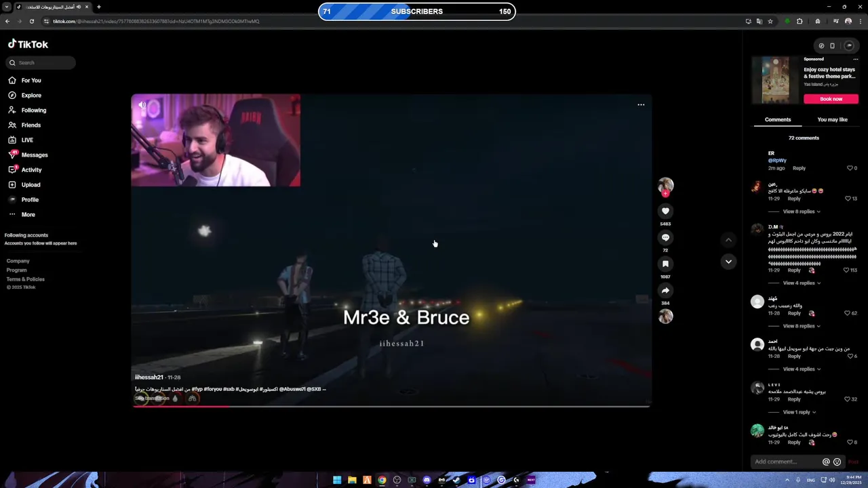The image size is (868, 488).
Task: Open File Explorer from taskbar
Action: (x=352, y=480)
